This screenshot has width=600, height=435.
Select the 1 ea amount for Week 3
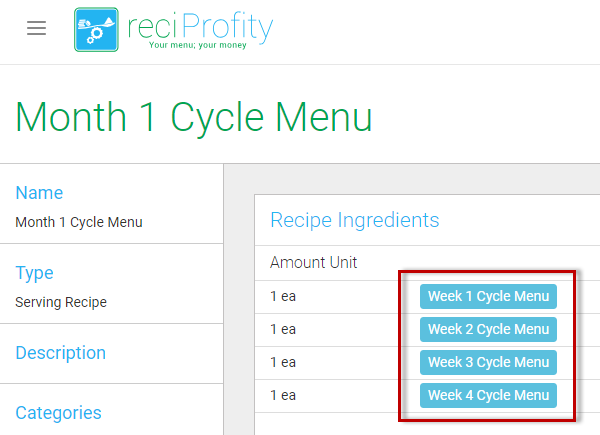283,362
